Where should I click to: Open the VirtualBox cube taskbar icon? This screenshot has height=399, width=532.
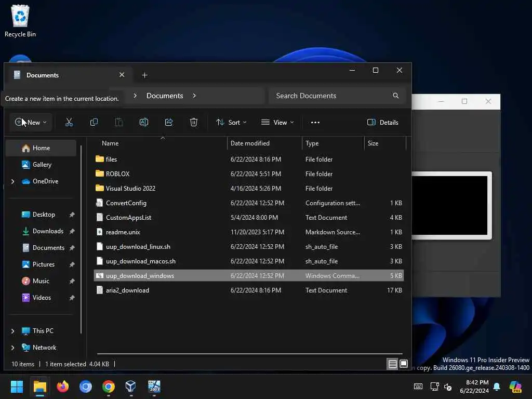pyautogui.click(x=130, y=386)
